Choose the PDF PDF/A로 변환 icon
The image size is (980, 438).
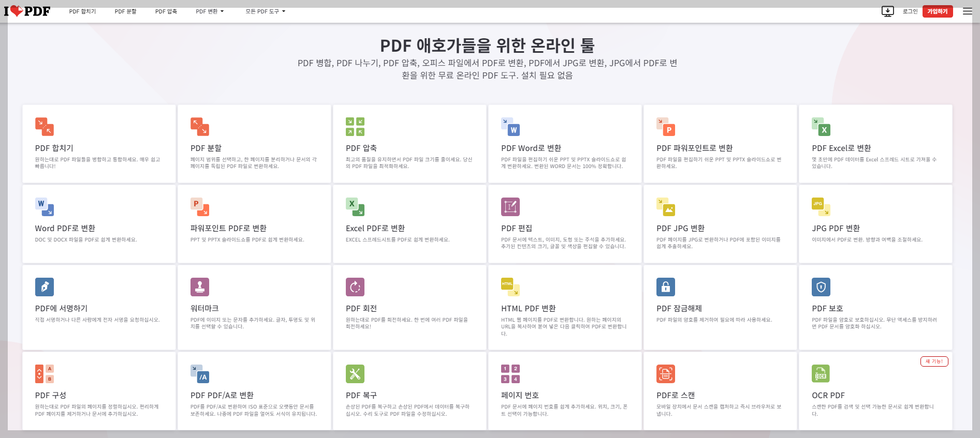tap(200, 374)
